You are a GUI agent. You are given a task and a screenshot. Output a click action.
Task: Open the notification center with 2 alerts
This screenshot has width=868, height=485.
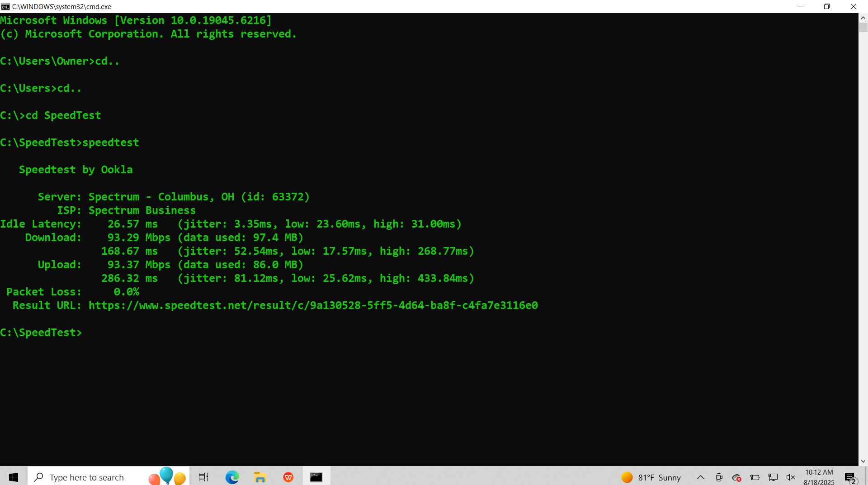(x=850, y=477)
